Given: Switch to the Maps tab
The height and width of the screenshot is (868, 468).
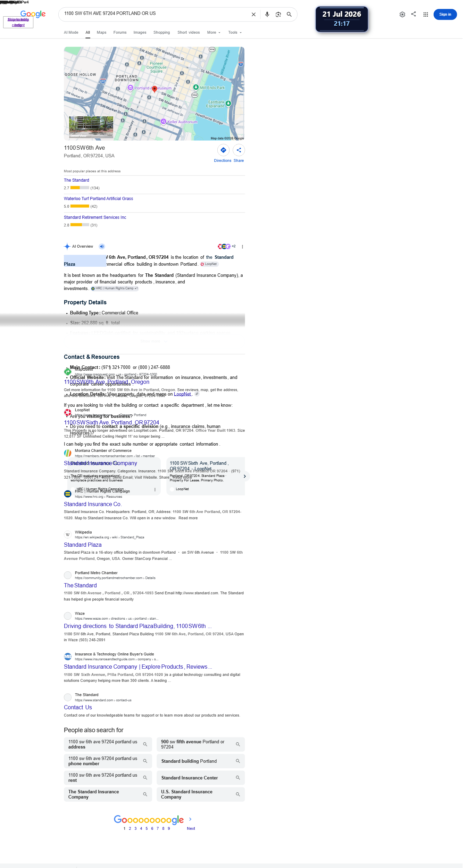Looking at the screenshot, I should [x=102, y=33].
